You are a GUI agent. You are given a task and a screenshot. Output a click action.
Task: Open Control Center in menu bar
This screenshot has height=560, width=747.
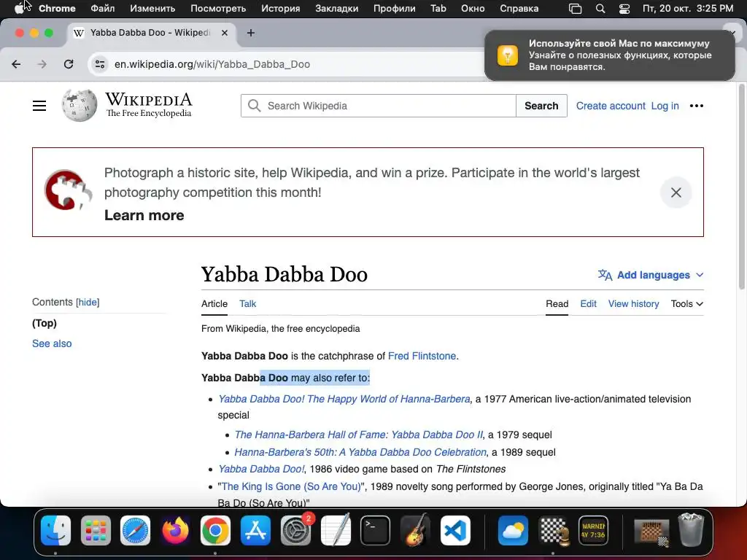coord(624,9)
